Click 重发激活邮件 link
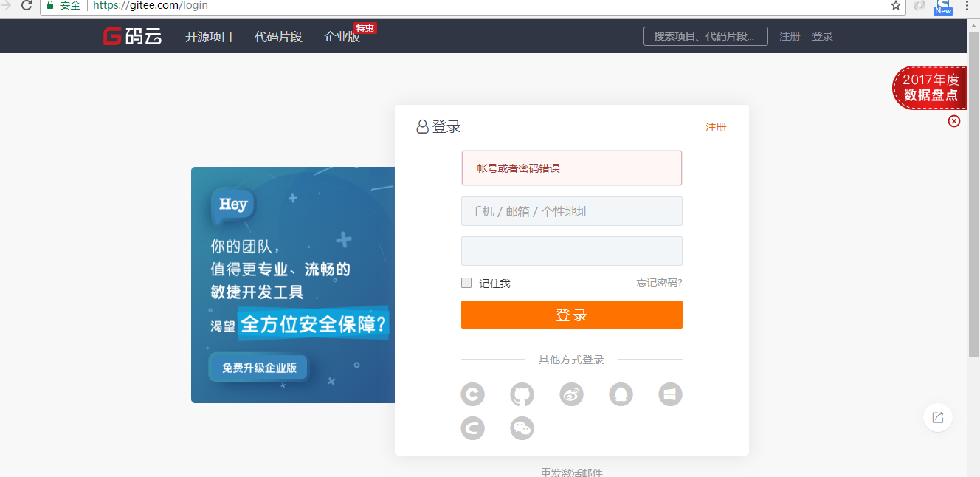Image resolution: width=980 pixels, height=477 pixels. 571,473
